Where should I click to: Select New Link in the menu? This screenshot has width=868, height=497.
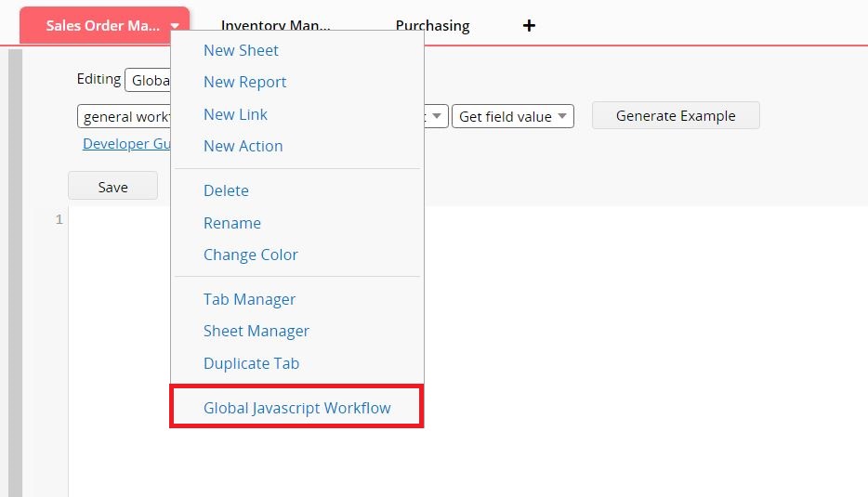[235, 114]
